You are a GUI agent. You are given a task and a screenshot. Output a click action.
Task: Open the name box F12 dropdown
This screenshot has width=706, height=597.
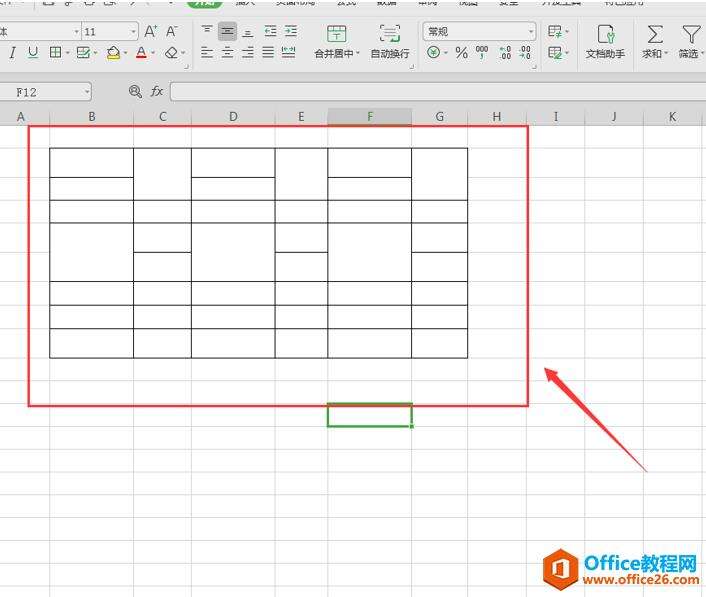(87, 92)
